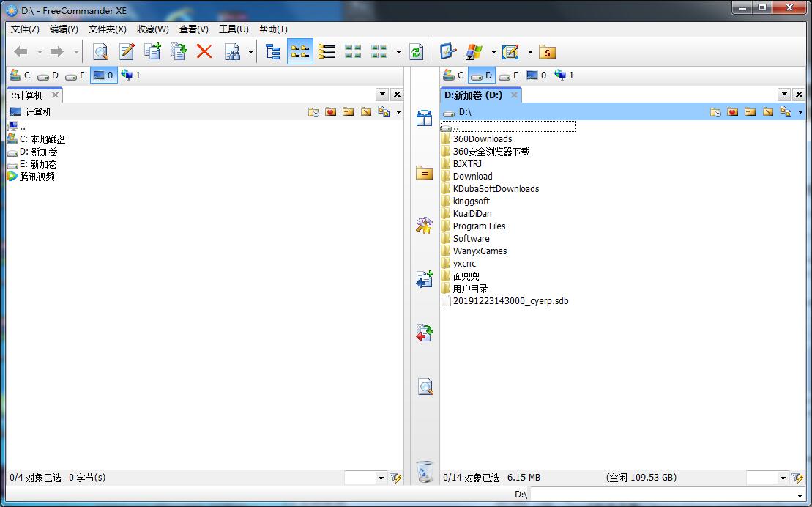Click the desktop snapshot checkmark icon

(x=447, y=52)
